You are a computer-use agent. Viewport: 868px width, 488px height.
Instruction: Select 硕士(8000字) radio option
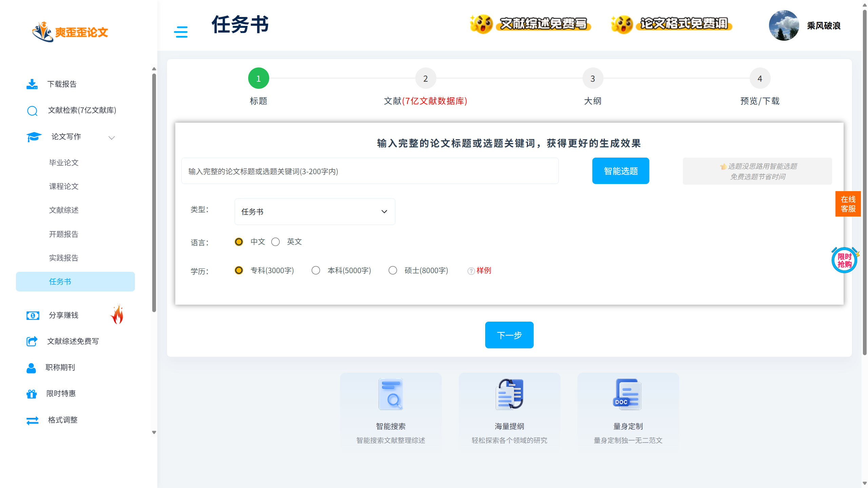(393, 270)
